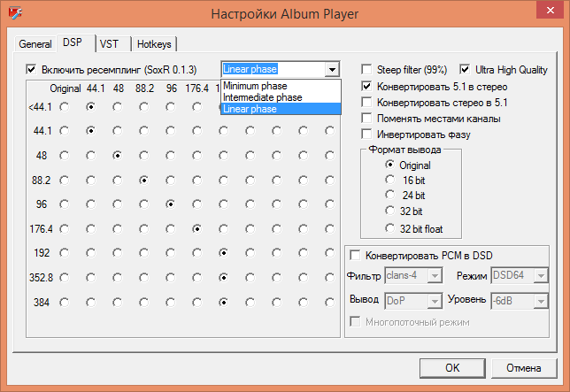Click the Формат вывода group label
This screenshot has width=570, height=392.
click(x=404, y=150)
